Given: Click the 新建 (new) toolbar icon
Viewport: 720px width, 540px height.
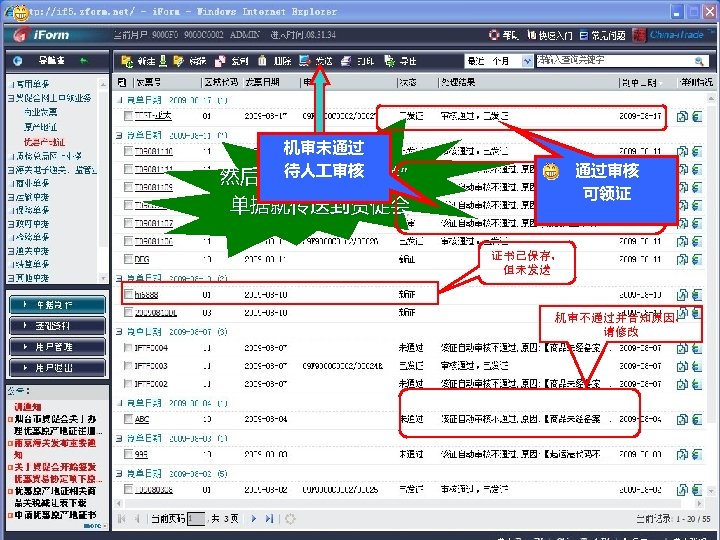Looking at the screenshot, I should click(x=127, y=61).
